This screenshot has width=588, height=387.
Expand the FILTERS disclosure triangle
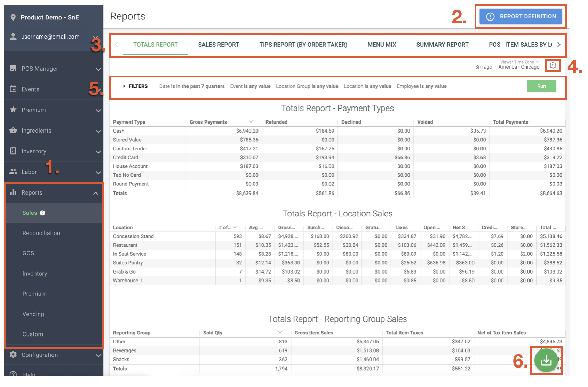point(124,86)
